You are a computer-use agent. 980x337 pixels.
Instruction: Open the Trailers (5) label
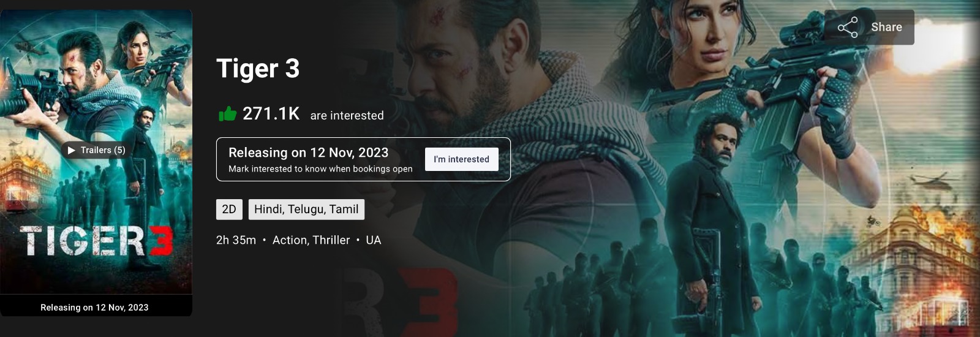click(x=103, y=150)
